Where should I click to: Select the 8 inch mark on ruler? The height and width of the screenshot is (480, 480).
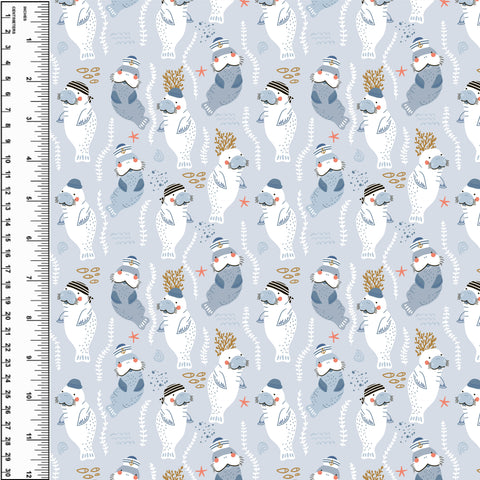coord(29,318)
